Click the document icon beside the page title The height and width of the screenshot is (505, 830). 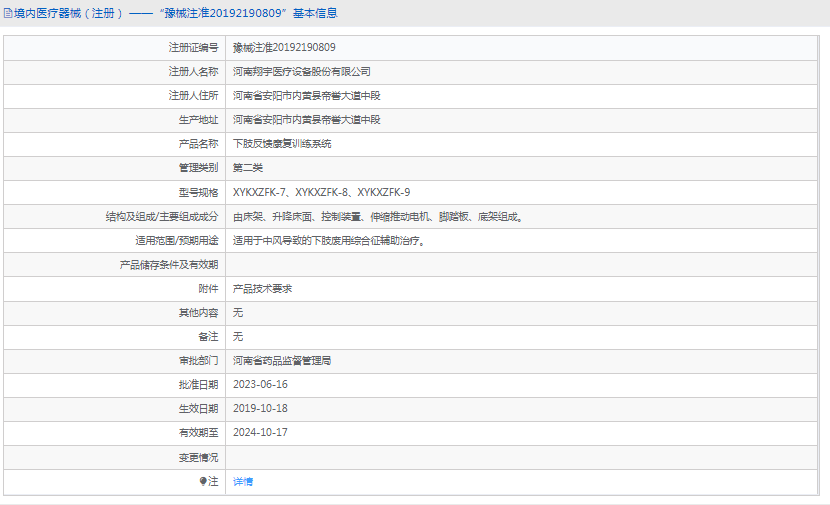[x=8, y=13]
